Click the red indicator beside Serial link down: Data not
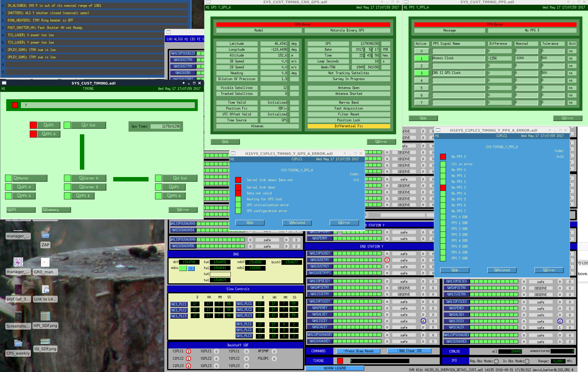588x372 pixels. click(x=238, y=180)
